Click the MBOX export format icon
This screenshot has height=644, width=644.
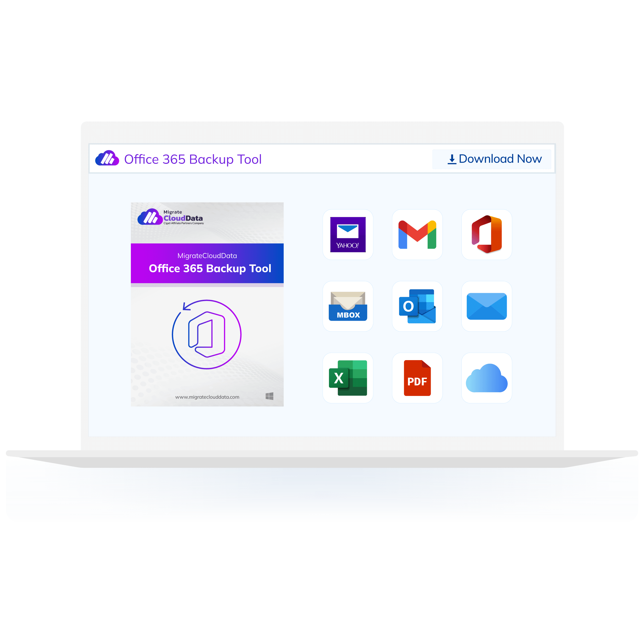click(349, 306)
